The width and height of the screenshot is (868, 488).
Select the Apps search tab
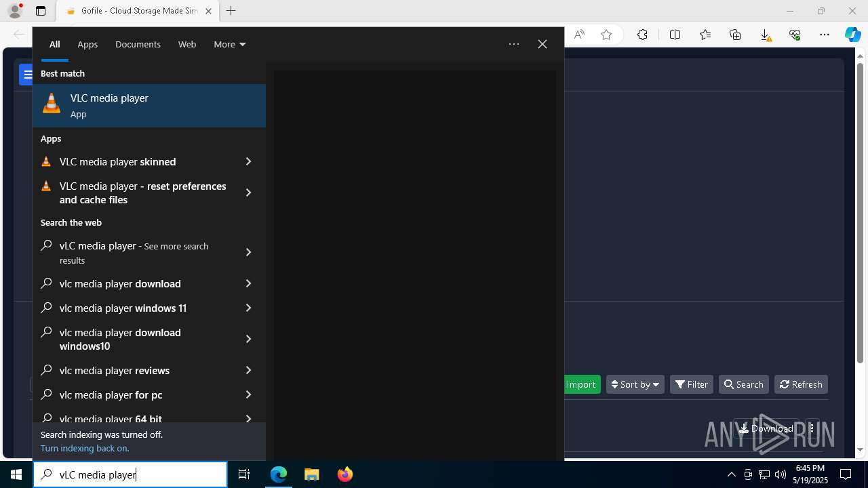click(x=87, y=44)
